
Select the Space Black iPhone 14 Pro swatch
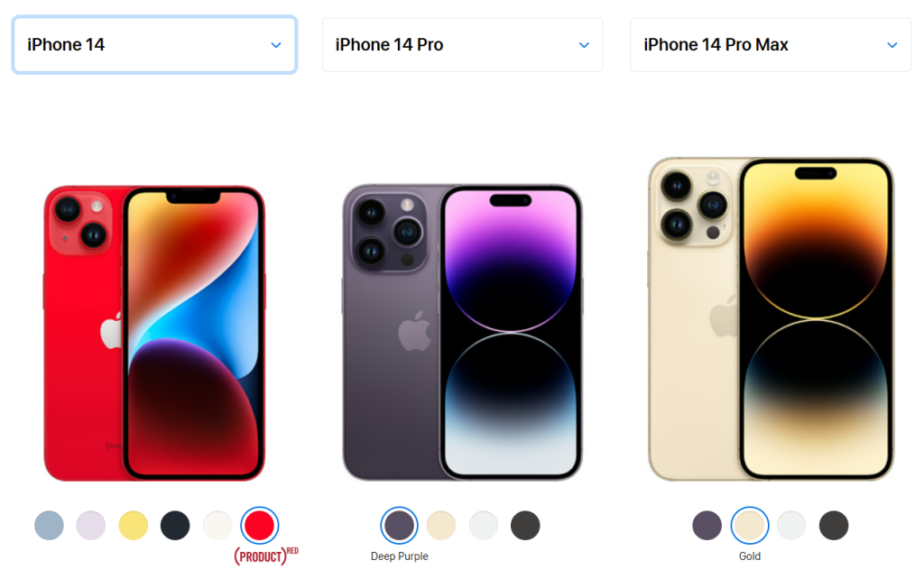[x=525, y=525]
